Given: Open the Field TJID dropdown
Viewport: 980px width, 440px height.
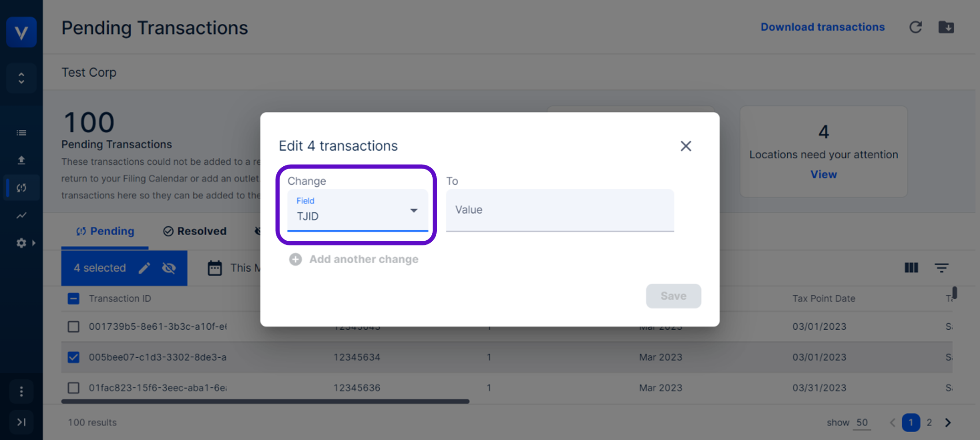Looking at the screenshot, I should (x=357, y=210).
